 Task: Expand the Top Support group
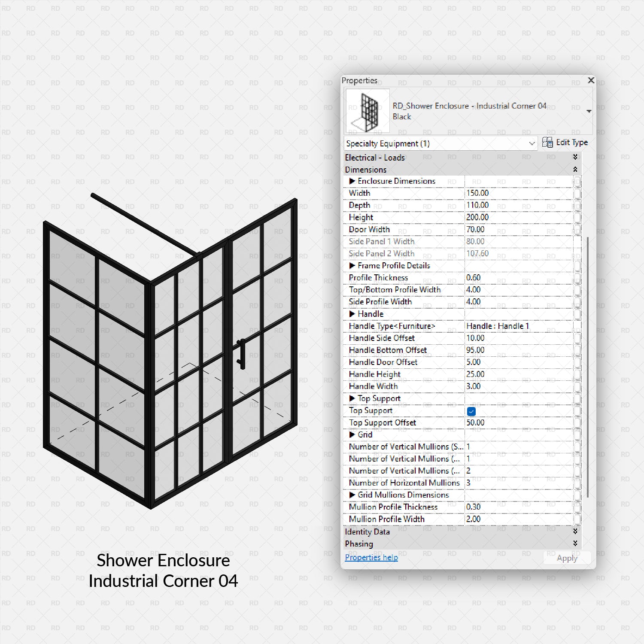click(352, 398)
